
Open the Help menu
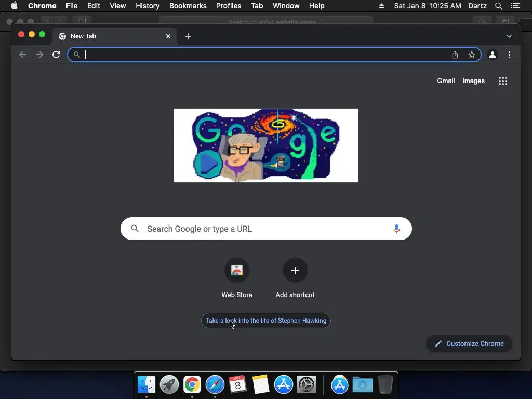316,6
